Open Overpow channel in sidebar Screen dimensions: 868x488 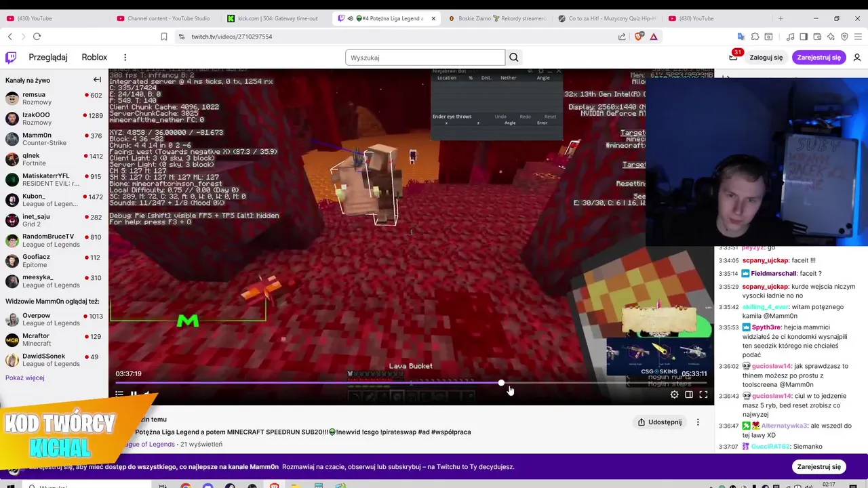(54, 319)
